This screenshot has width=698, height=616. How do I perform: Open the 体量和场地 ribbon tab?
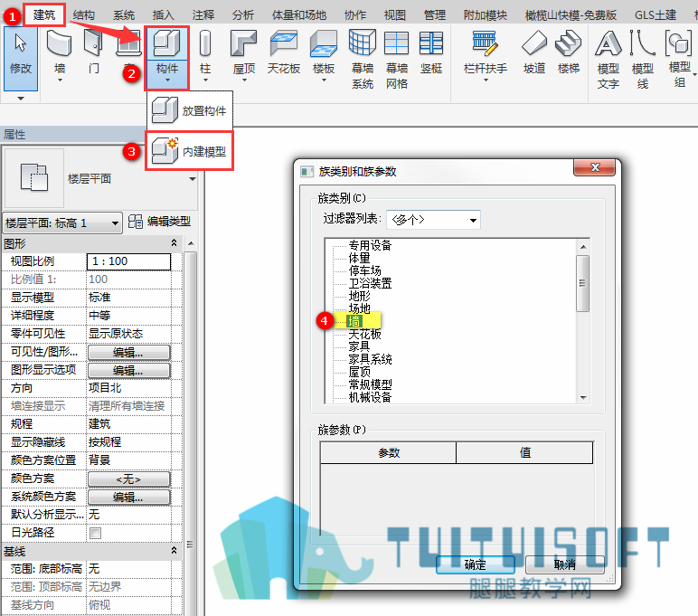(299, 15)
